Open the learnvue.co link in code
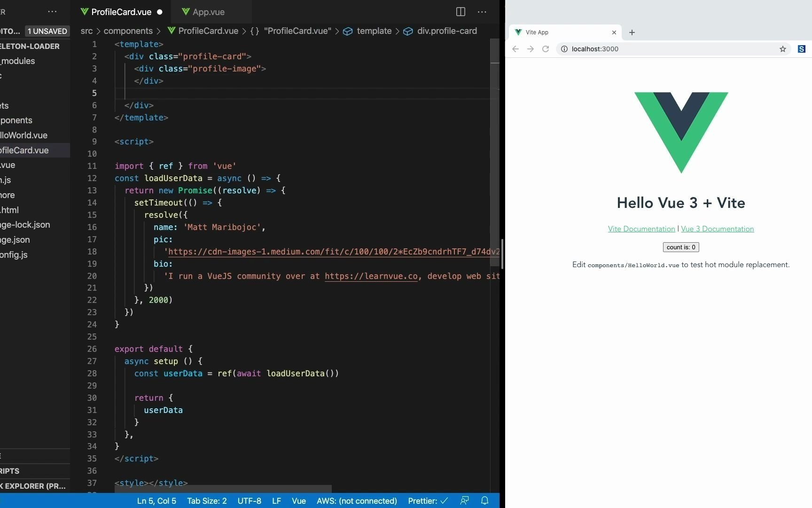The image size is (812, 508). pyautogui.click(x=371, y=276)
